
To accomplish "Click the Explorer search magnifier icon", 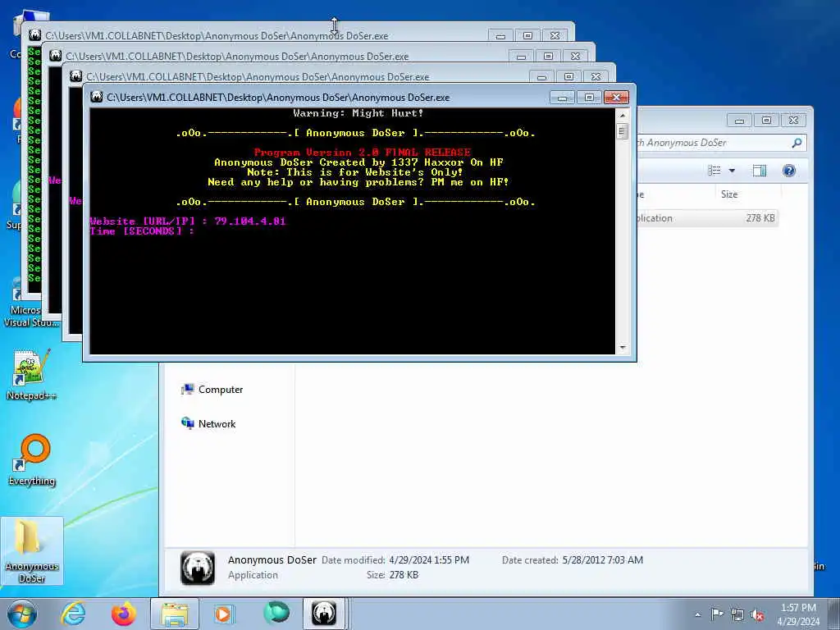I will (797, 143).
